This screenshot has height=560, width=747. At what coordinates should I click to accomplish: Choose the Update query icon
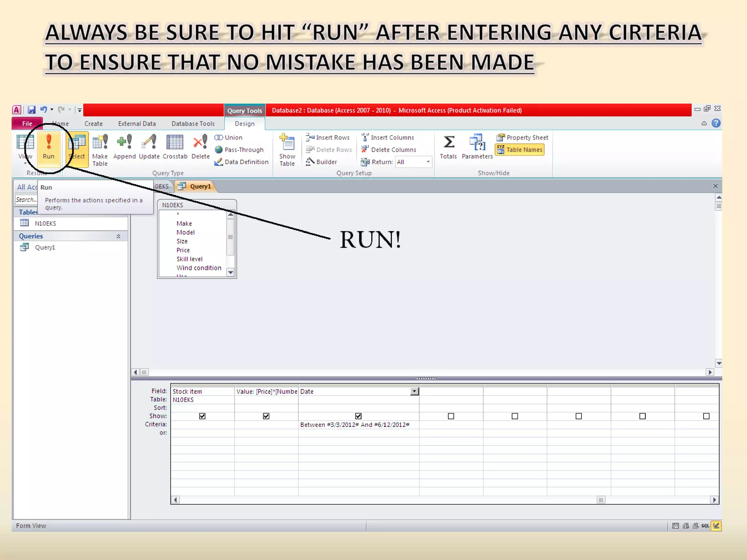(x=149, y=142)
